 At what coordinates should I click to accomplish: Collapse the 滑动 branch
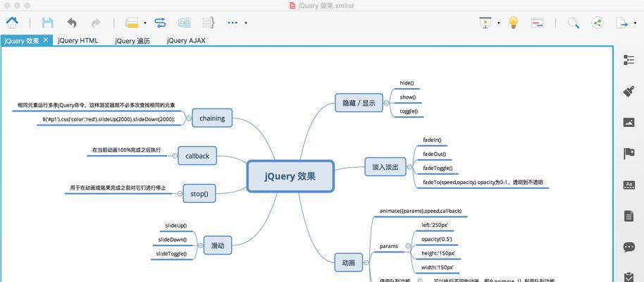[200, 245]
